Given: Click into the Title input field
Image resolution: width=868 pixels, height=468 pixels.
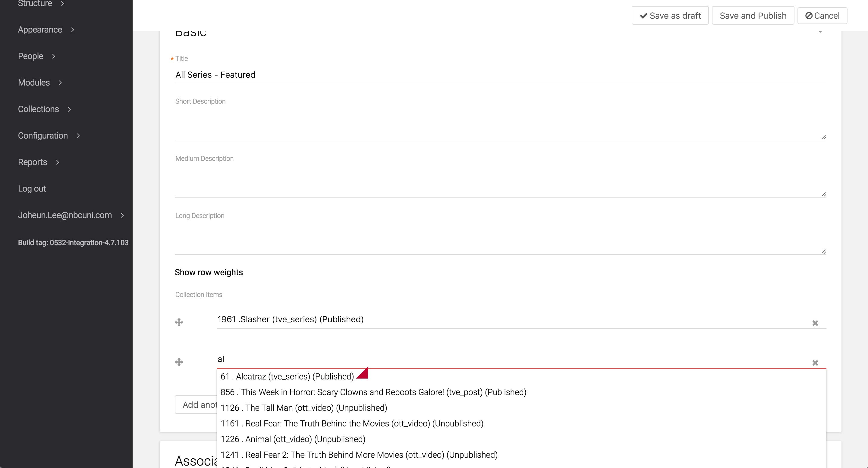Looking at the screenshot, I should pyautogui.click(x=500, y=75).
